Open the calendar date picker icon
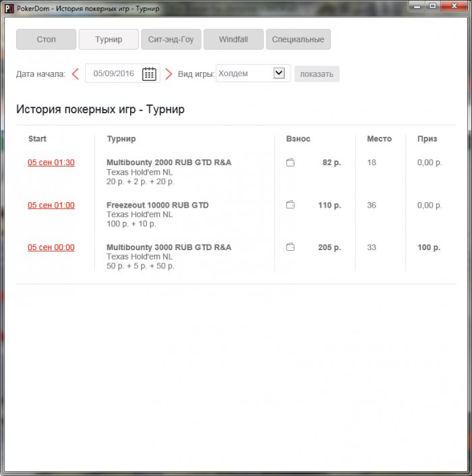 (x=149, y=73)
